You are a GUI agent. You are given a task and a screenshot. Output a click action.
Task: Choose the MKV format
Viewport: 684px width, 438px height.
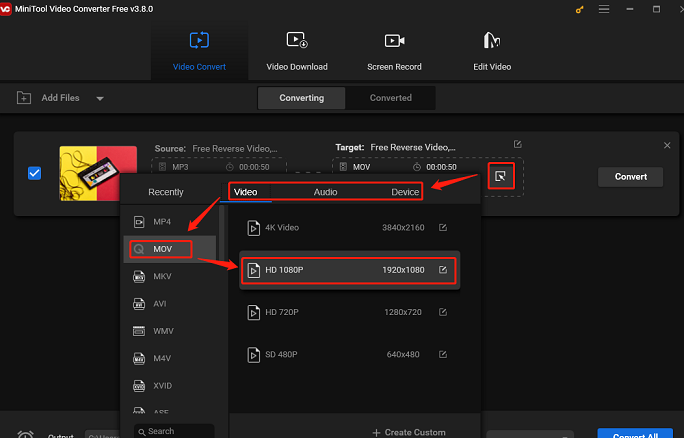pos(170,277)
